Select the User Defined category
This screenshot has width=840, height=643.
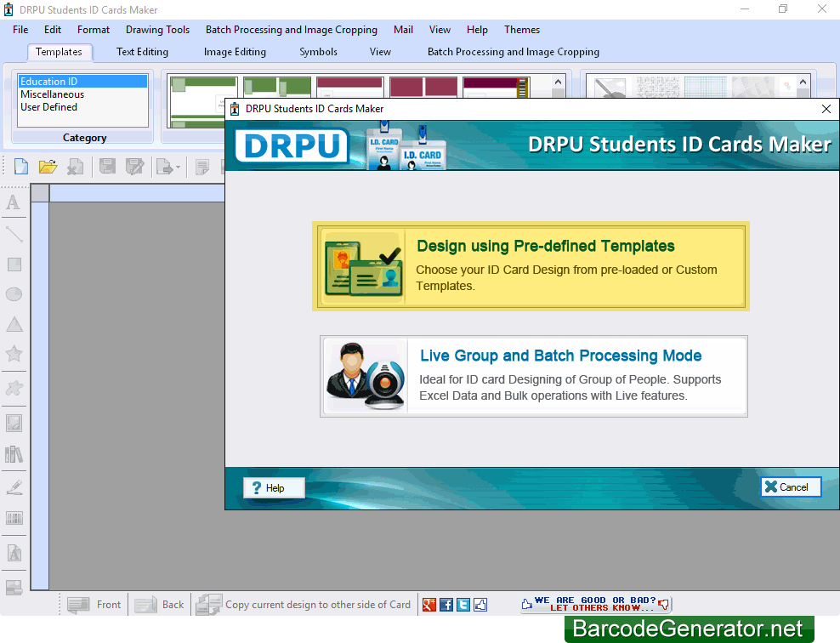[x=48, y=106]
